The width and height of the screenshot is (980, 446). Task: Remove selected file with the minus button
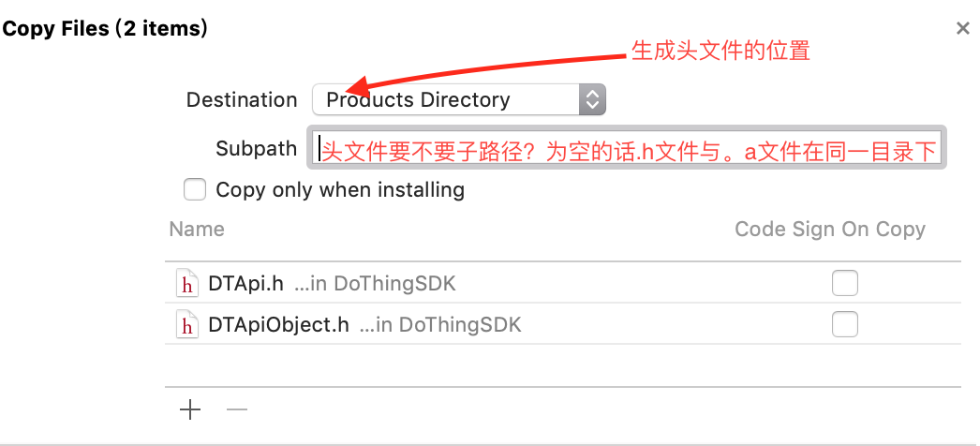click(x=237, y=410)
